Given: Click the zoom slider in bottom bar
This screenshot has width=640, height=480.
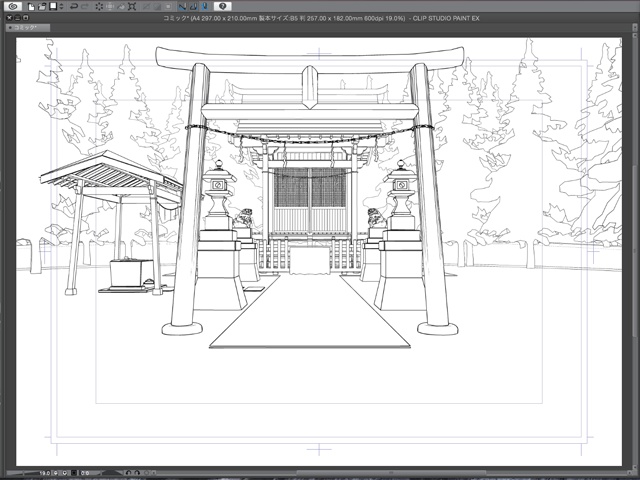Looking at the screenshot, I should pos(22,473).
